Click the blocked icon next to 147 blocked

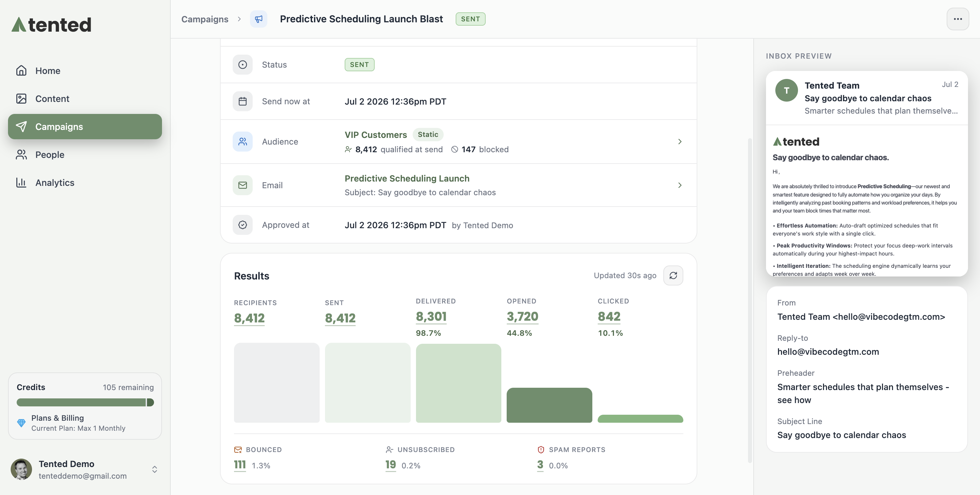pos(454,150)
